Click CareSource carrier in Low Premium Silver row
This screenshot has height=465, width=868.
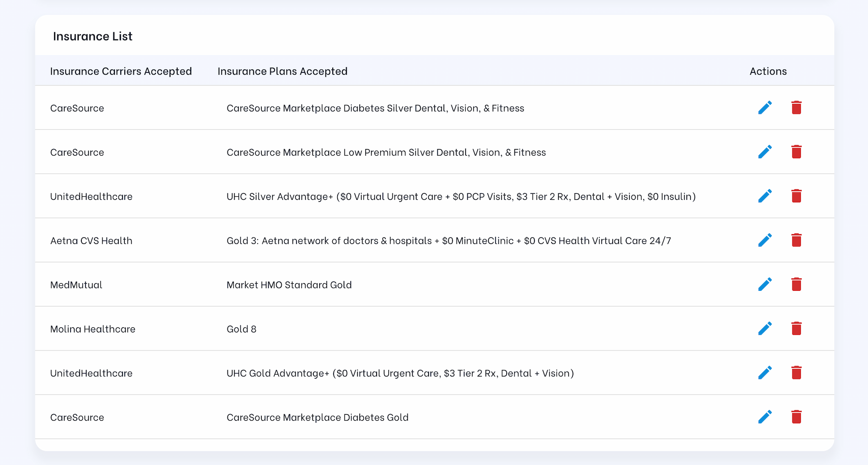[77, 152]
